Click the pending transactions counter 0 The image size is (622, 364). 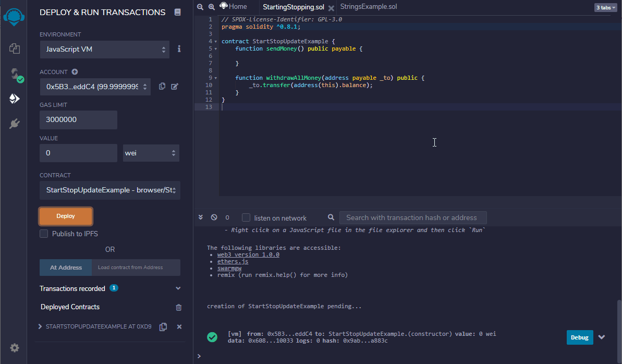point(227,217)
